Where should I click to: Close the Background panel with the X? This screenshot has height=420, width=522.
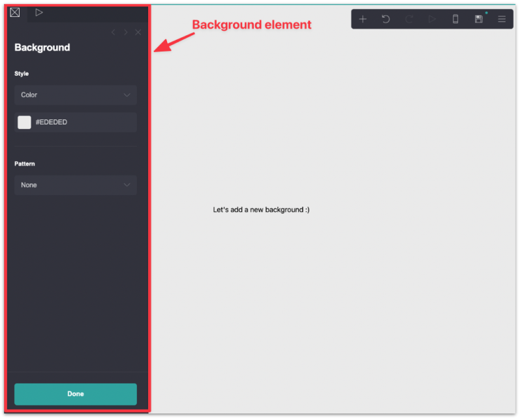(x=138, y=32)
